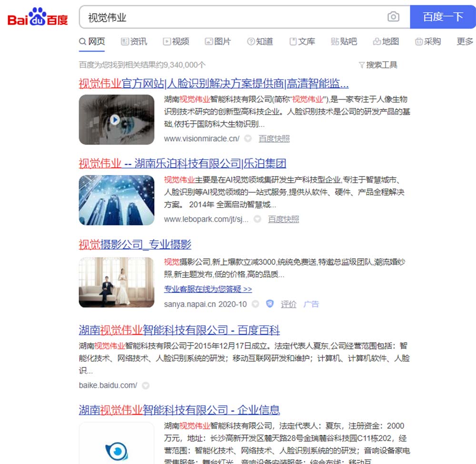Viewport: 476px width, 464px height.
Task: Click the wedding photo thumbnail
Action: [x=116, y=282]
